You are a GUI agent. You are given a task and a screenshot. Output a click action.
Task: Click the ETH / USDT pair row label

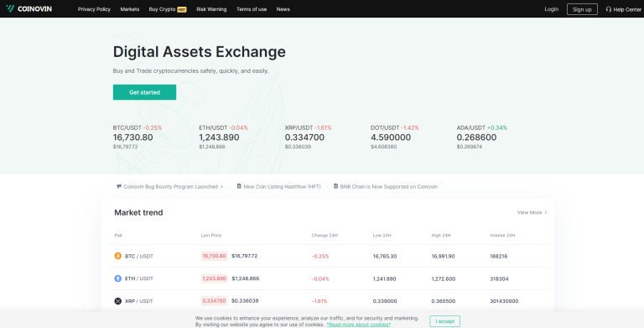pyautogui.click(x=139, y=279)
